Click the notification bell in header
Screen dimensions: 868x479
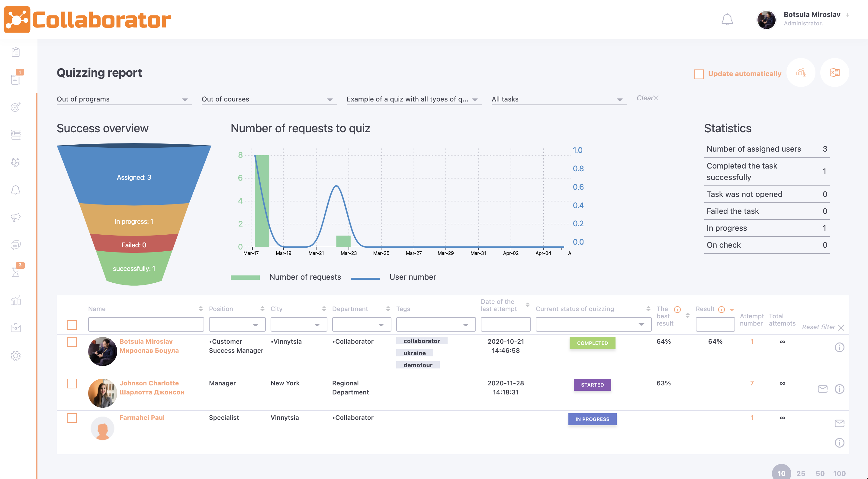[x=727, y=20]
